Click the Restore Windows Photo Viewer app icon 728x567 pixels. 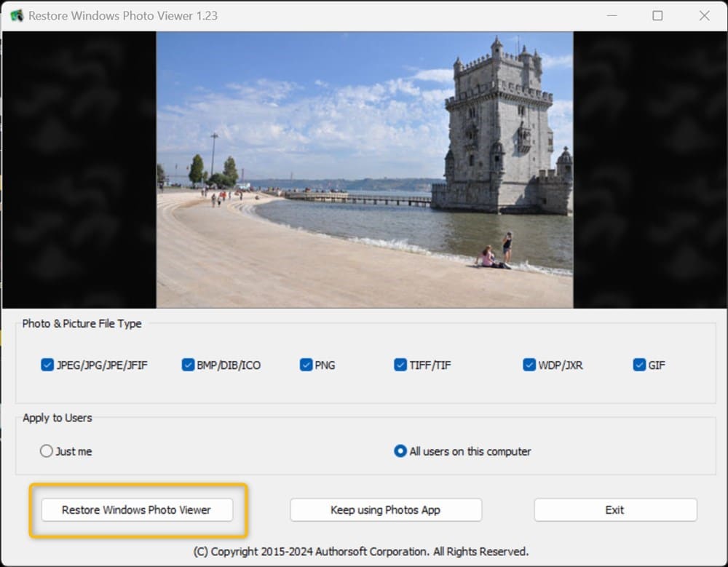tap(16, 15)
